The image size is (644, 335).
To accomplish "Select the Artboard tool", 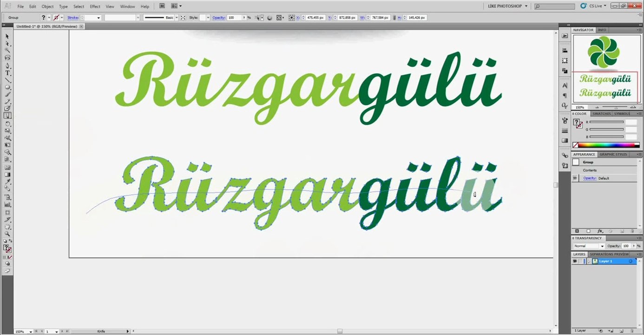I will click(x=7, y=213).
